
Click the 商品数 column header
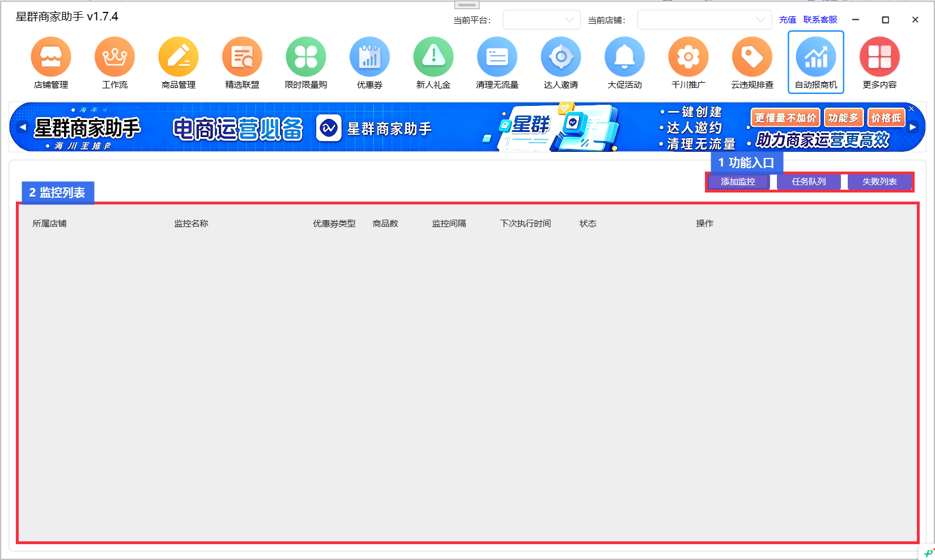(385, 224)
